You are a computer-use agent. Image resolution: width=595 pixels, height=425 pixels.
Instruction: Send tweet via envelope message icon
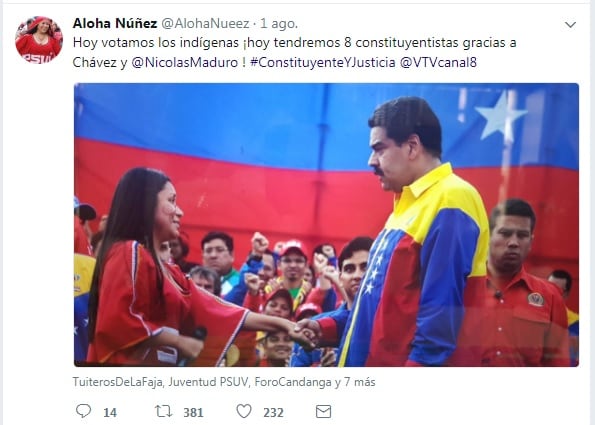click(323, 411)
